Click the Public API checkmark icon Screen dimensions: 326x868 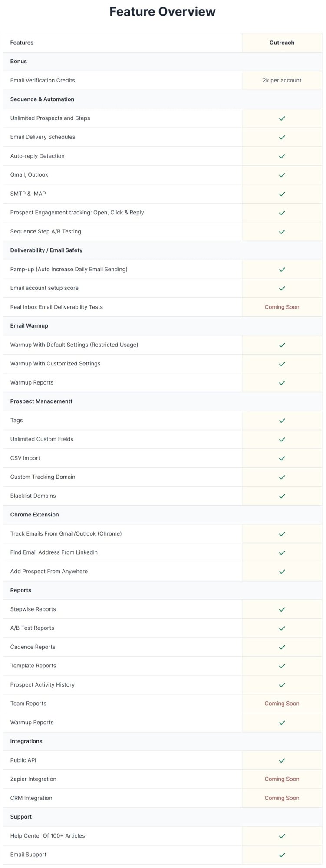282,760
